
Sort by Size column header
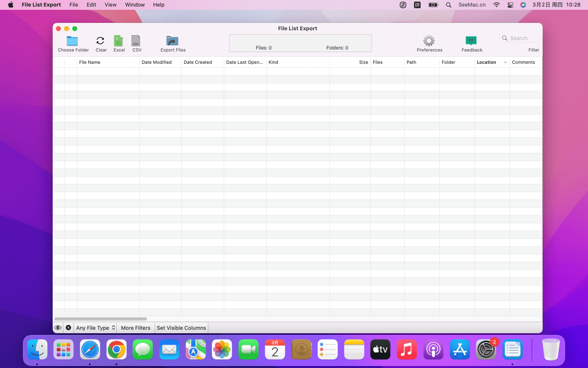pyautogui.click(x=350, y=62)
